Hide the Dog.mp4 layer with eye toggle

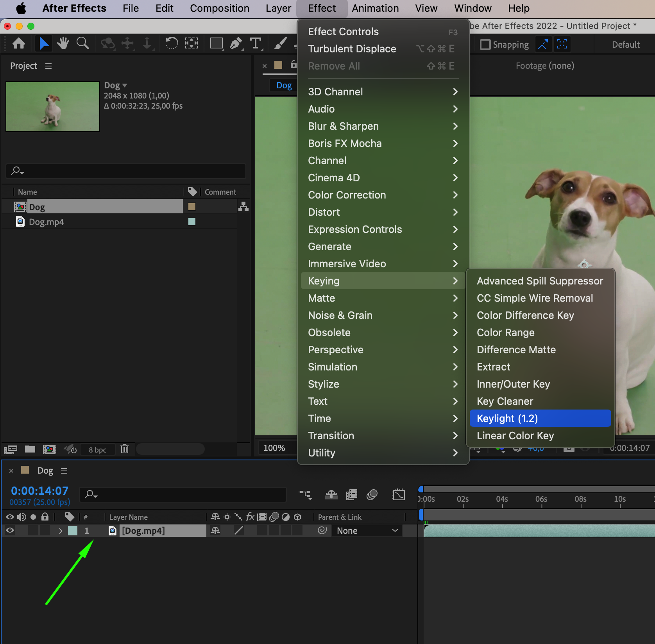(x=10, y=530)
